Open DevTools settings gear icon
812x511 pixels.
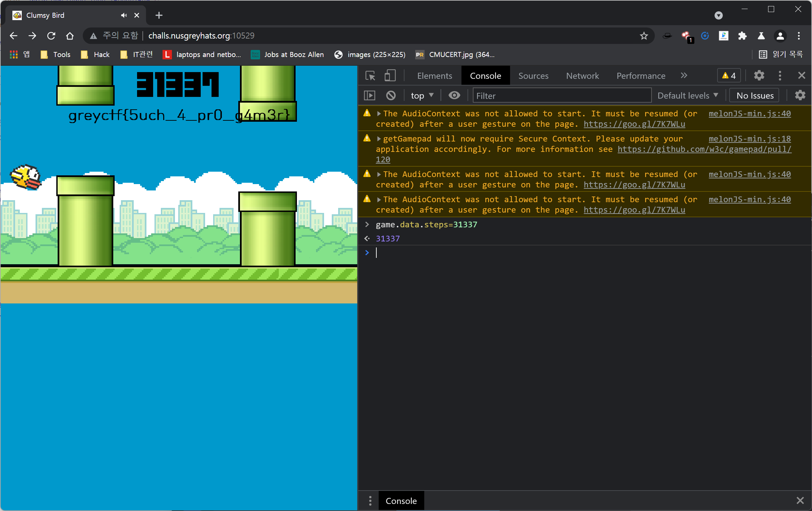coord(759,75)
